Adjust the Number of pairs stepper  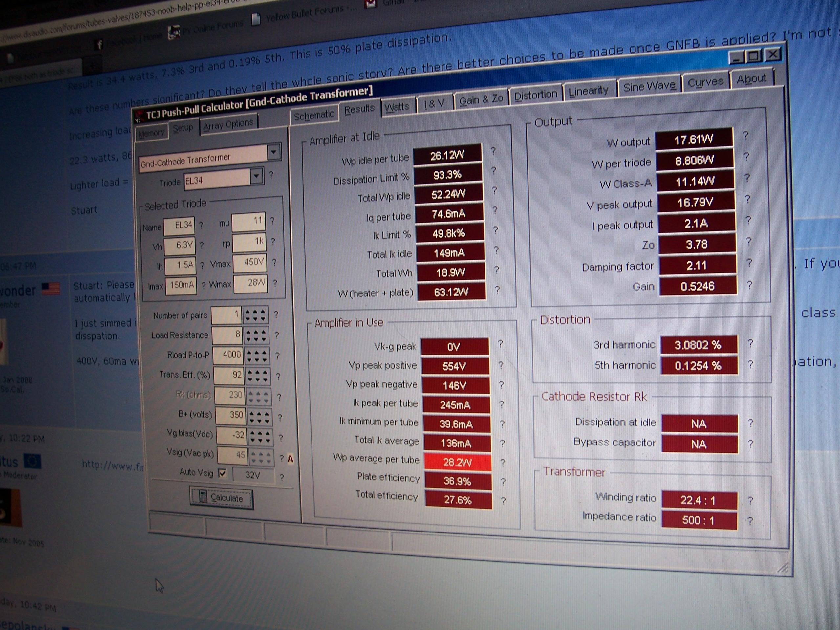point(256,315)
